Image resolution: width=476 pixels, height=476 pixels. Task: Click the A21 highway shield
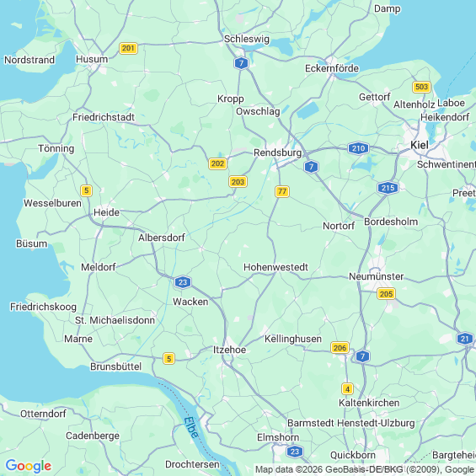[465, 339]
